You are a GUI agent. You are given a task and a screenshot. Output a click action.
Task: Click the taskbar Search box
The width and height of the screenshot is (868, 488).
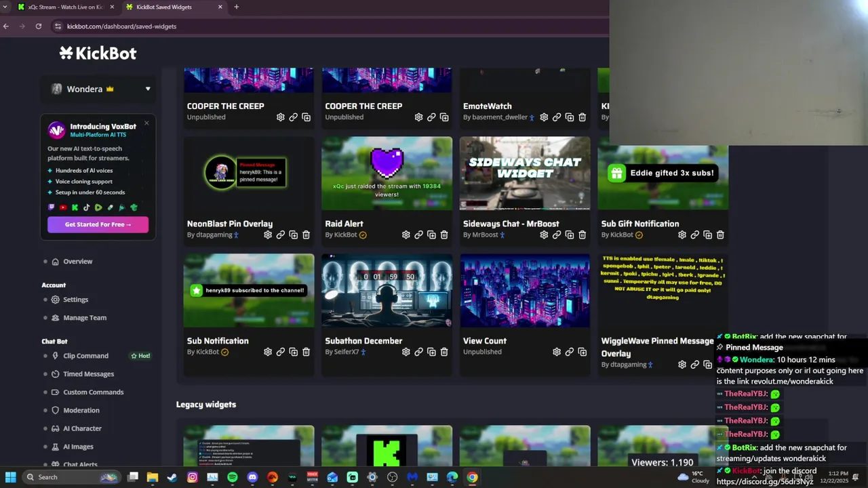coord(71,477)
